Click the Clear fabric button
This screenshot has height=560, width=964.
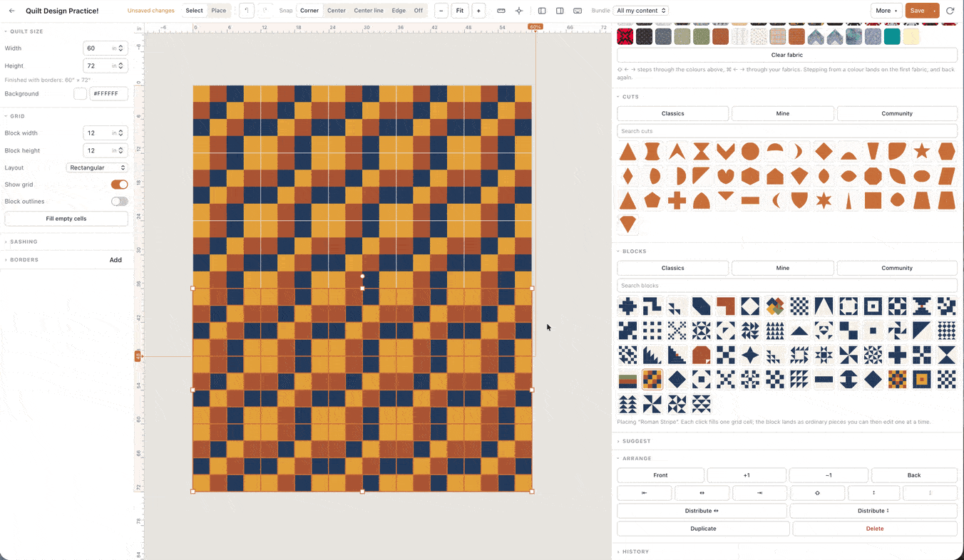pyautogui.click(x=787, y=55)
